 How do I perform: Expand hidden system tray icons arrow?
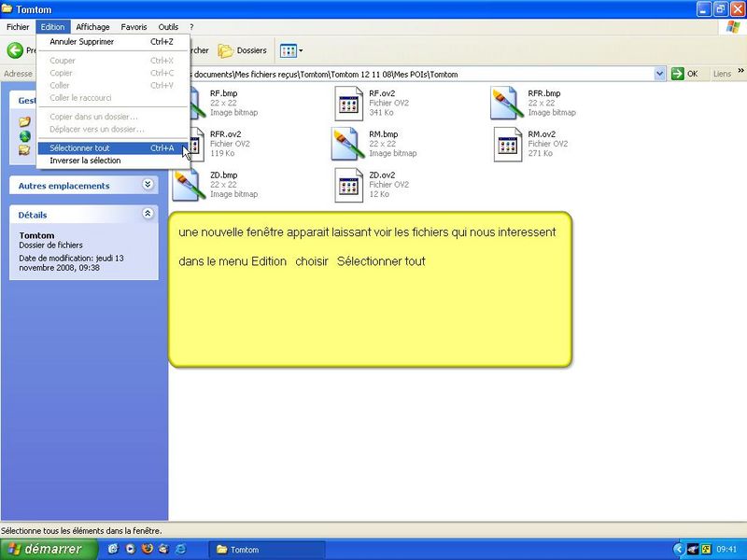(679, 550)
